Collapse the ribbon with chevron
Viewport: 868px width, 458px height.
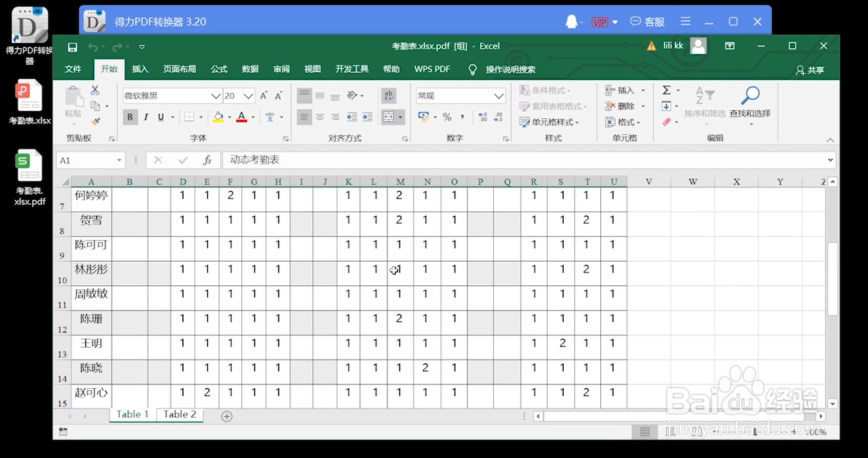pos(830,140)
